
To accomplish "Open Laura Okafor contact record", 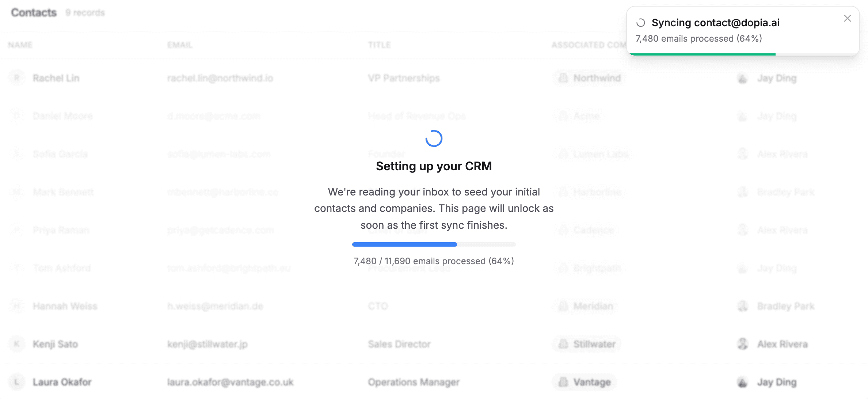I will (x=62, y=382).
